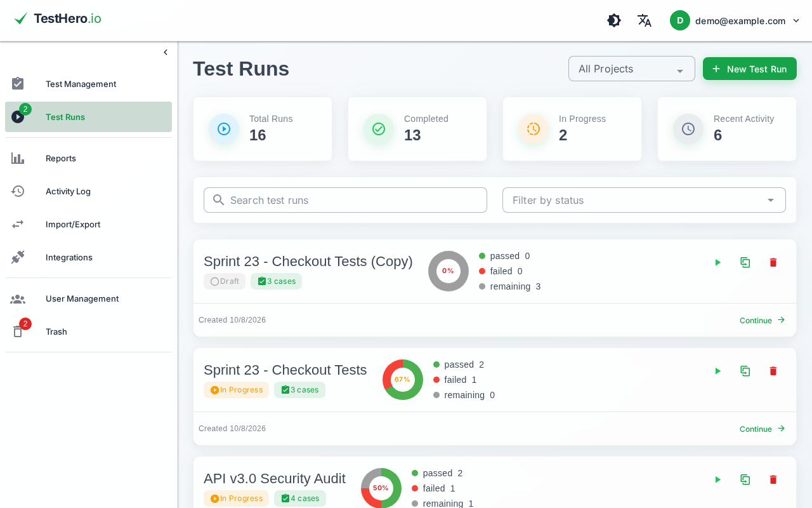Start Sprint 23 - Checkout Tests (Copy) run
812x508 pixels.
[717, 262]
